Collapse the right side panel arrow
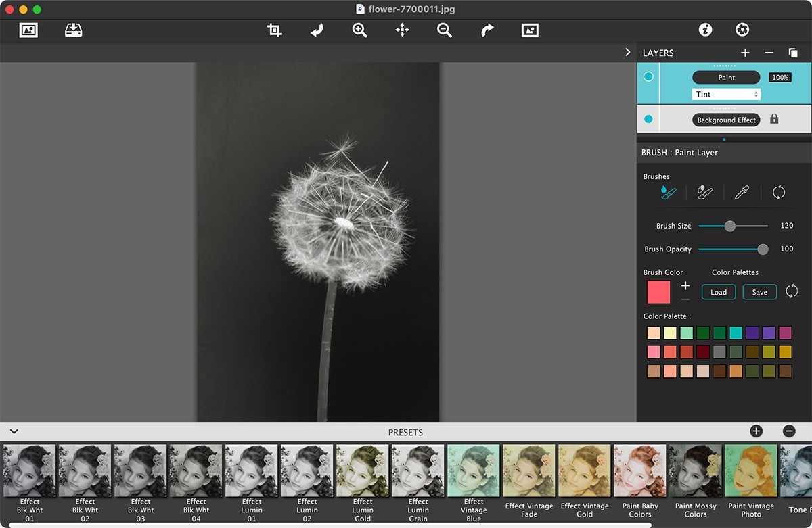 (x=627, y=51)
